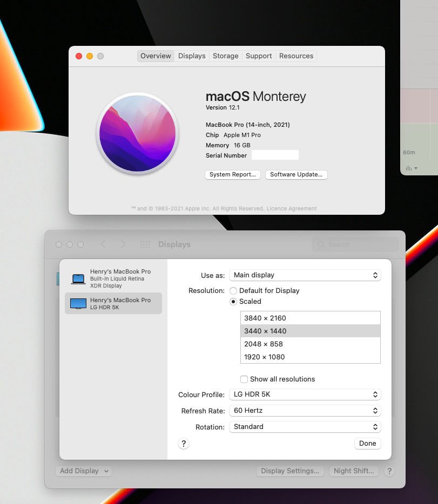Open the Support tab
Image resolution: width=438 pixels, height=504 pixels.
coord(259,56)
